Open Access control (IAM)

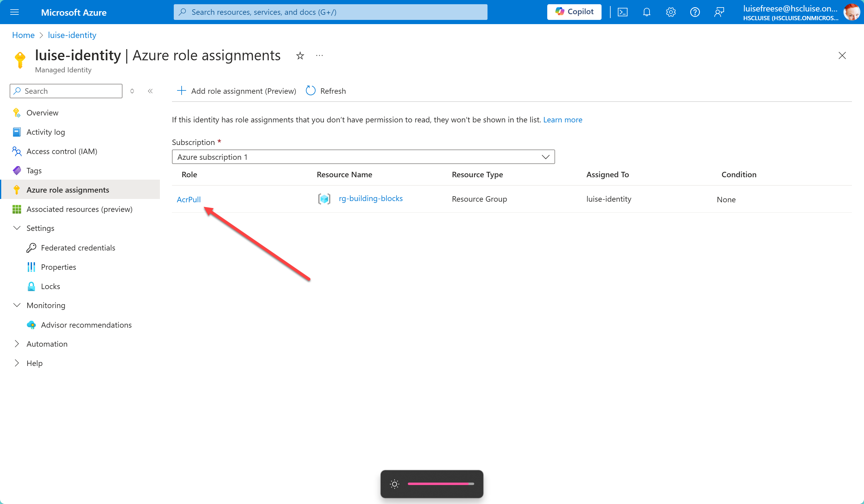tap(62, 151)
